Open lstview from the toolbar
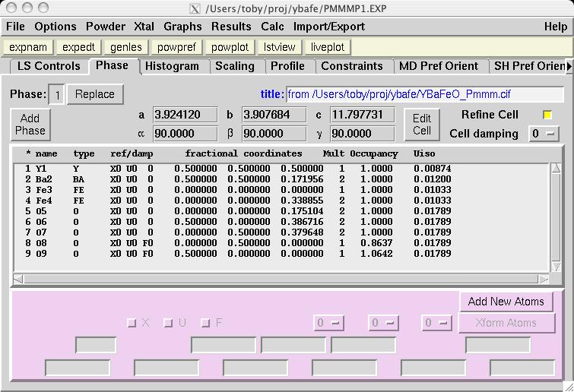574x392 pixels. tap(279, 47)
